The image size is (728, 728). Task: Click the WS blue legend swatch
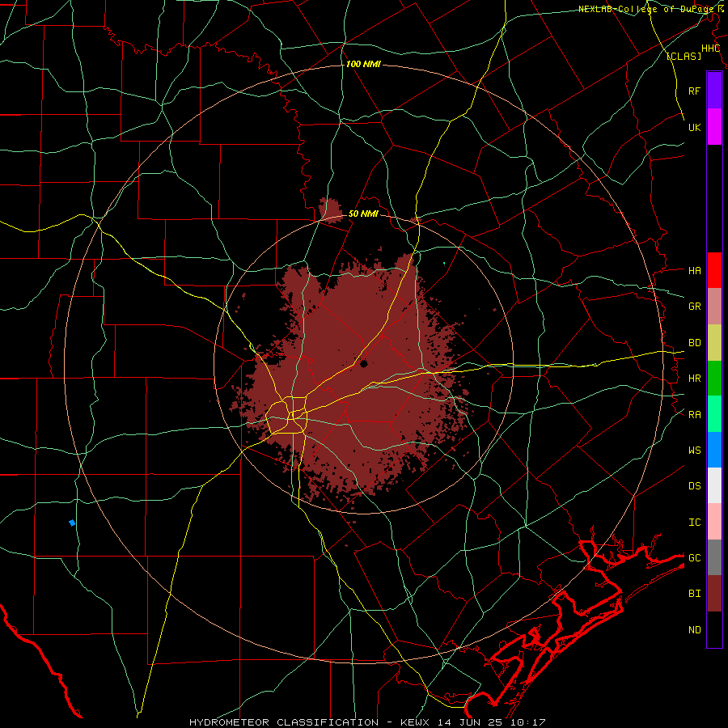tap(714, 450)
